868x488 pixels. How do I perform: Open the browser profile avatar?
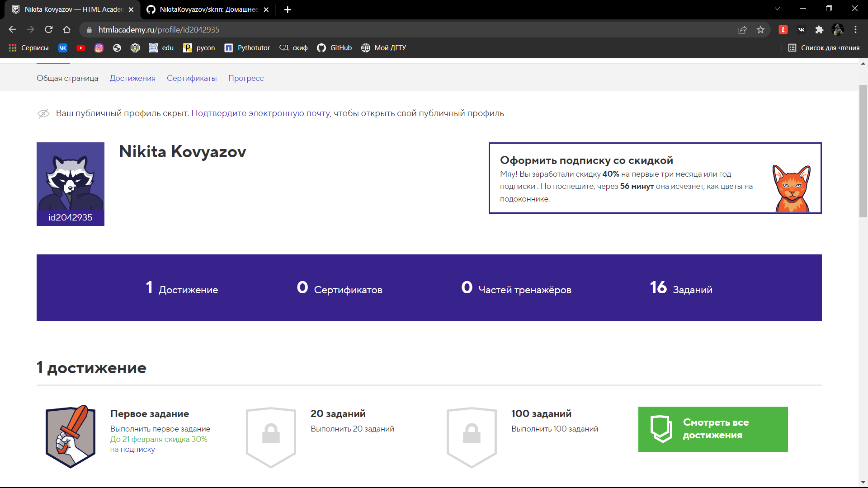(x=837, y=29)
